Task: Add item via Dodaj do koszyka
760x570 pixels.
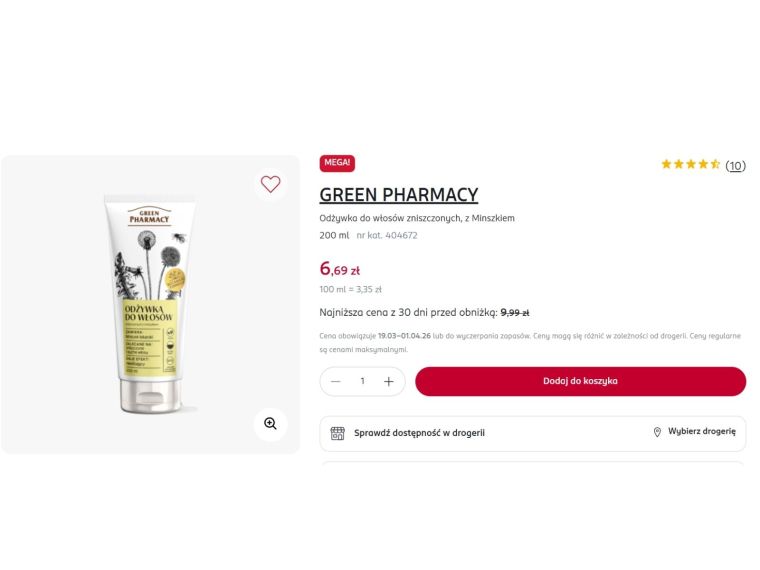Action: tap(580, 381)
